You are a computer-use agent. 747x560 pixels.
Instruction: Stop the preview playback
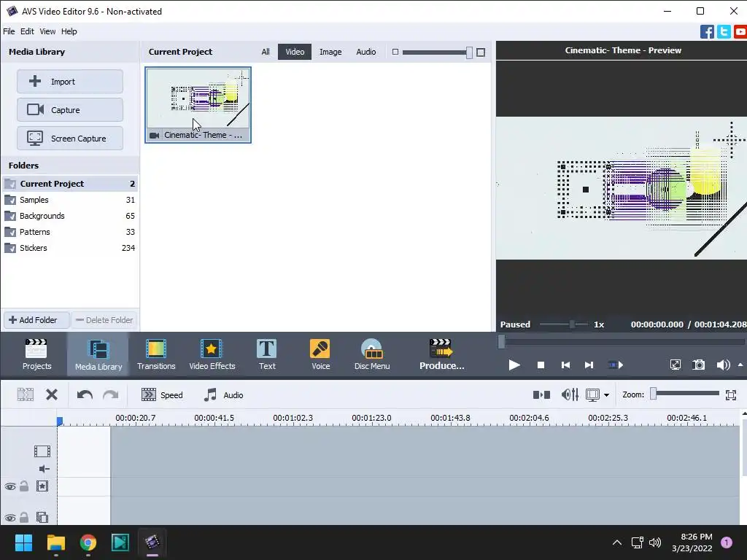541,365
